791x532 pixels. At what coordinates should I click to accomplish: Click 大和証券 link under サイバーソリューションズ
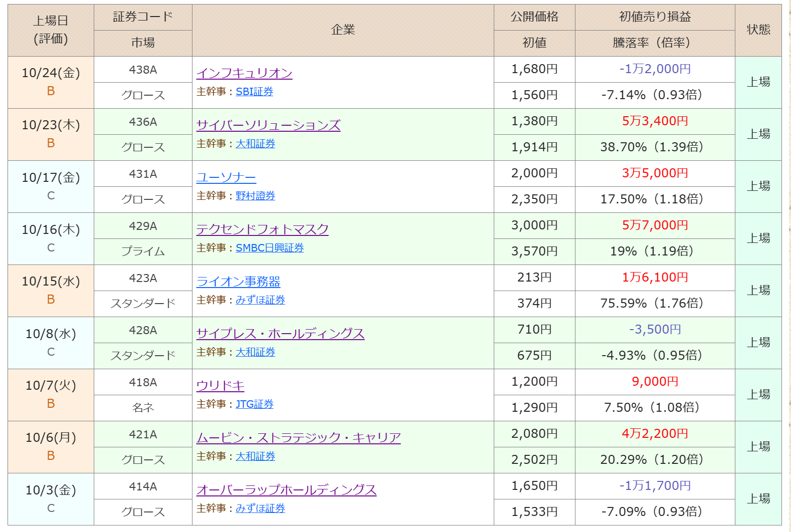coord(255,144)
